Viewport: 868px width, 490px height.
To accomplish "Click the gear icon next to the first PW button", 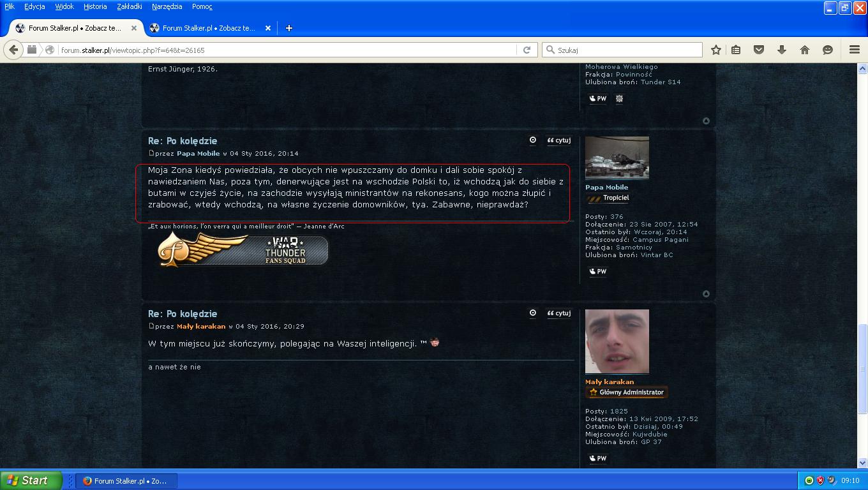I will click(x=619, y=99).
